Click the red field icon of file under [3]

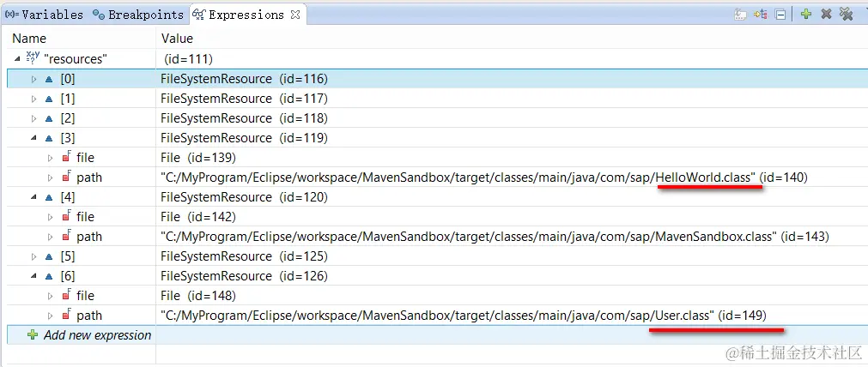coord(67,158)
